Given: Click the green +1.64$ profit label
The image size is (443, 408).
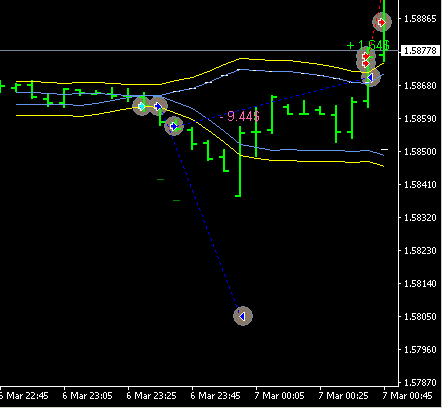Looking at the screenshot, I should coord(368,45).
